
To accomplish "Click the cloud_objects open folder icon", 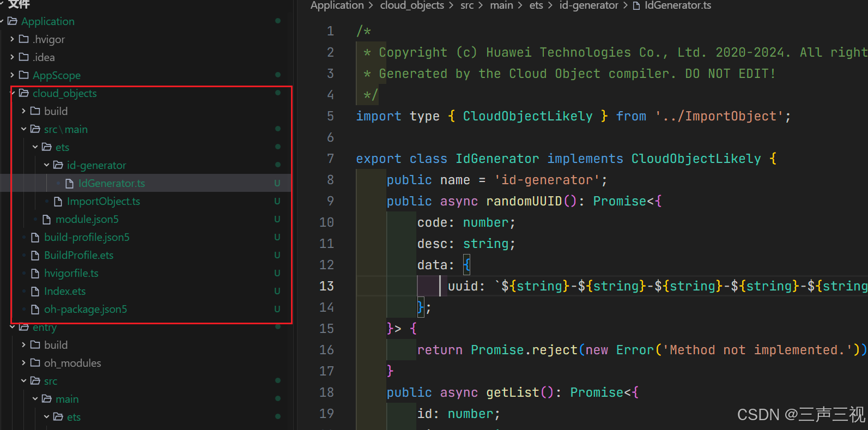I will pyautogui.click(x=24, y=93).
